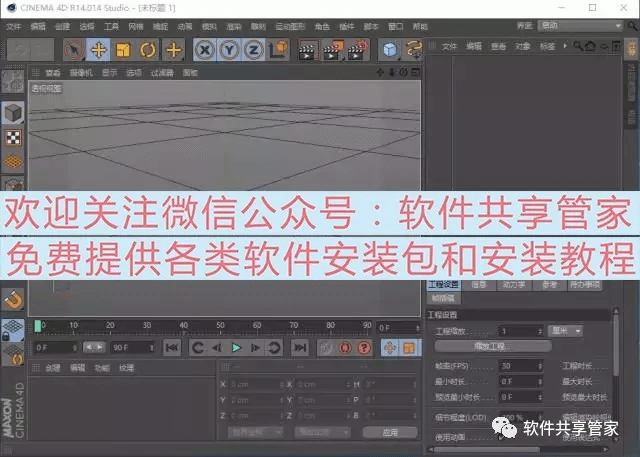The height and width of the screenshot is (457, 640).
Task: Click the record active objects button
Action: pyautogui.click(x=326, y=348)
